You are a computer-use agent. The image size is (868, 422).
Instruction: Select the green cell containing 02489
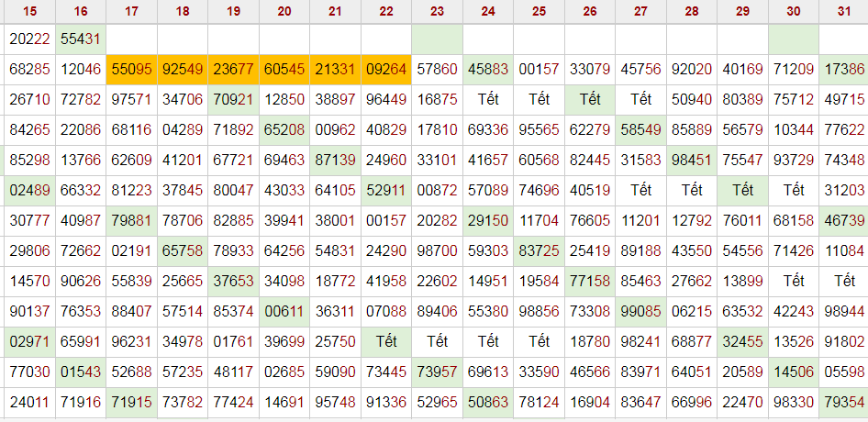(x=29, y=190)
